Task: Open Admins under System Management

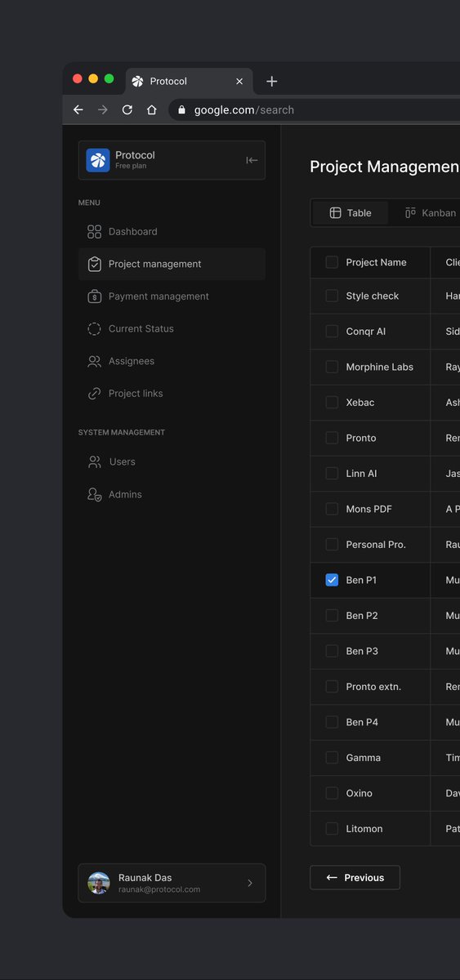Action: pyautogui.click(x=172, y=494)
